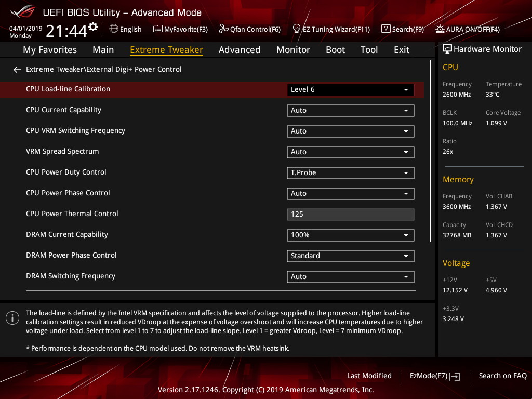This screenshot has width=532, height=399.
Task: Open VRM Spread Spectrum dropdown
Action: pos(351,152)
